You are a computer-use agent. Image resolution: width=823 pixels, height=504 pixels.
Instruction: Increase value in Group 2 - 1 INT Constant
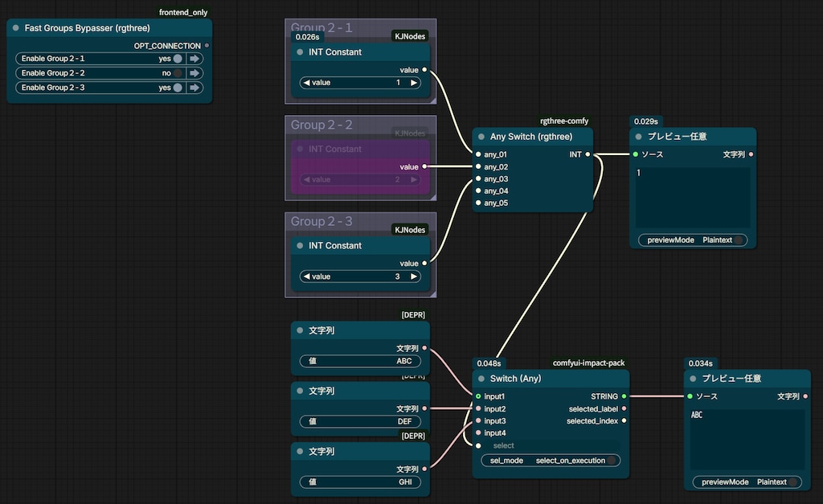pyautogui.click(x=414, y=83)
